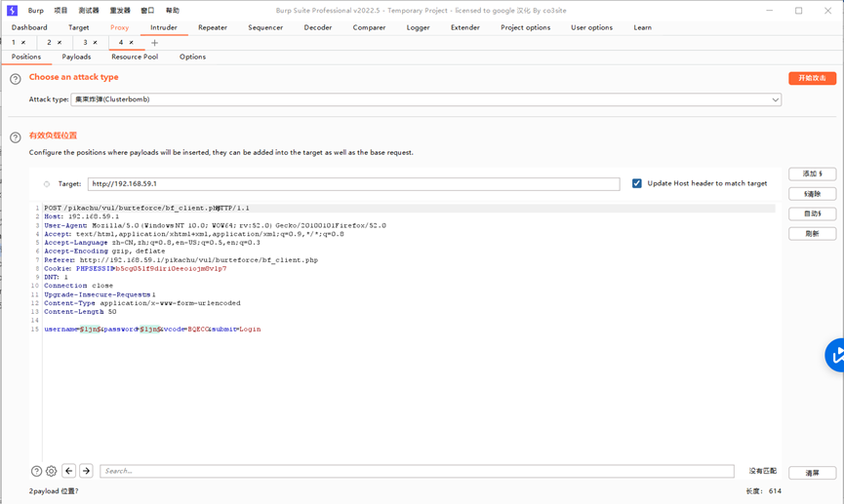Click the §清除 clear markers button
Viewport: 844px width, 504px height.
(x=812, y=194)
